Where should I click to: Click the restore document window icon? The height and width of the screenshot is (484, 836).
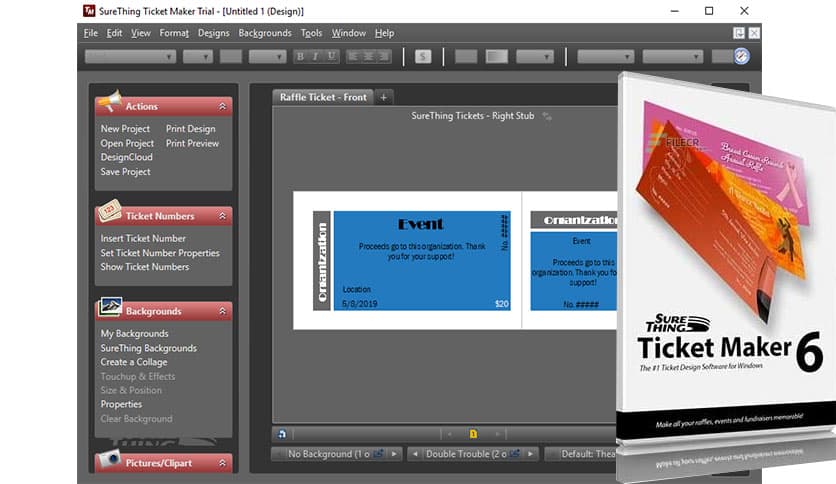pyautogui.click(x=739, y=33)
